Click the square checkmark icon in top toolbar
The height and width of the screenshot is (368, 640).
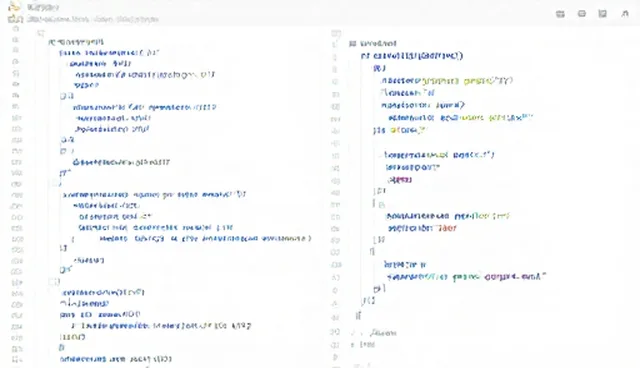[602, 13]
